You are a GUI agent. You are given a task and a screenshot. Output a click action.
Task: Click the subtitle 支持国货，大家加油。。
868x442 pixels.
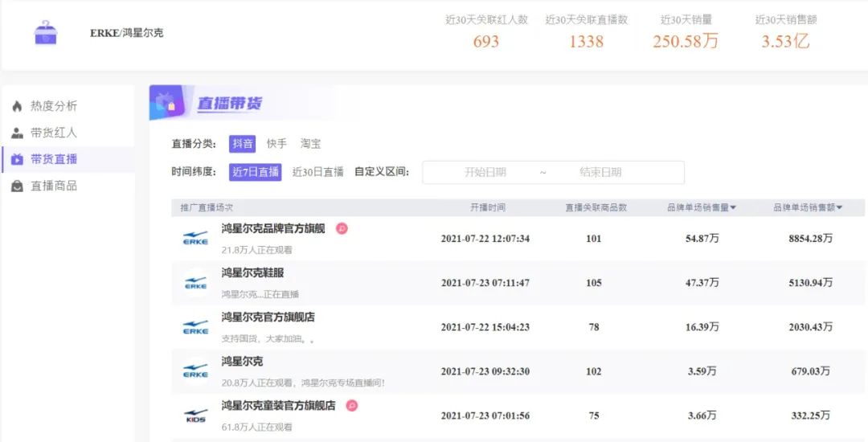click(268, 339)
